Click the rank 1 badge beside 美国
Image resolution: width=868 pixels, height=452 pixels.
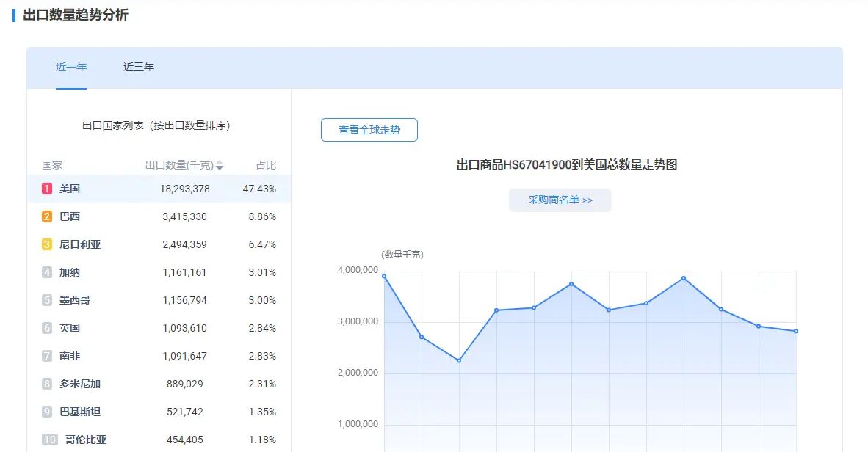coord(46,189)
